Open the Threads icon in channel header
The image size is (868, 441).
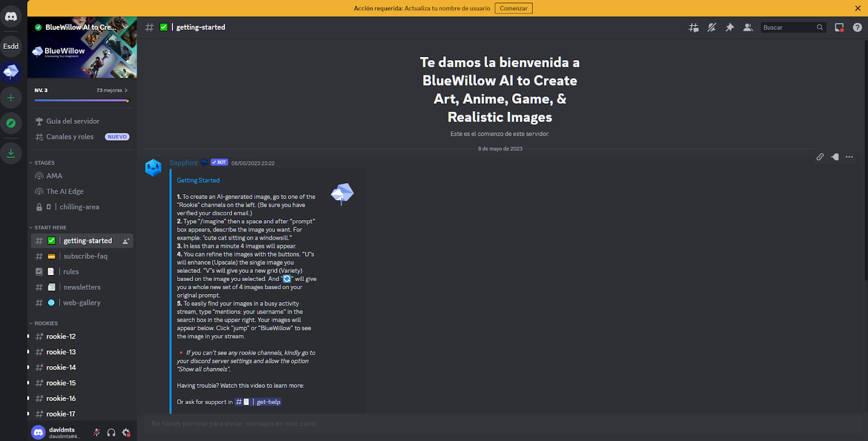pyautogui.click(x=693, y=27)
